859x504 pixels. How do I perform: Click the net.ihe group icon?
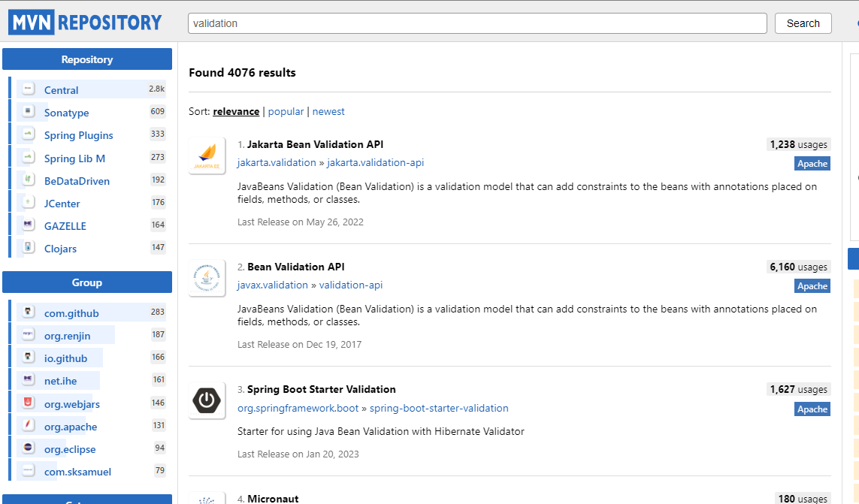(29, 379)
